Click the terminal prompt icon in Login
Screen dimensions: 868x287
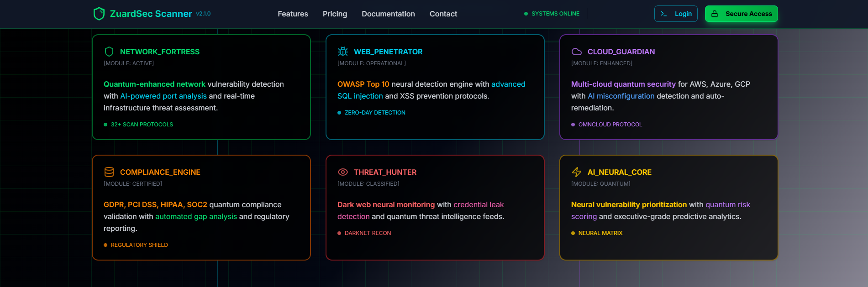pyautogui.click(x=664, y=14)
